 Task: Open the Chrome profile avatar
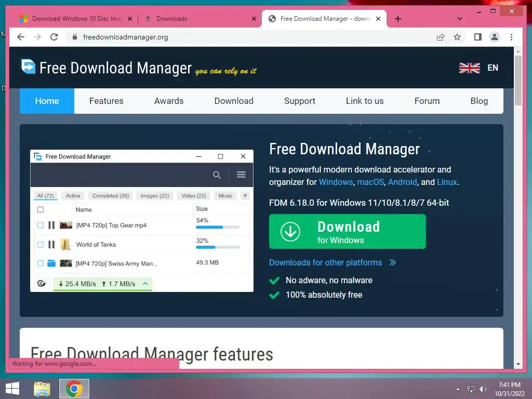pyautogui.click(x=495, y=37)
